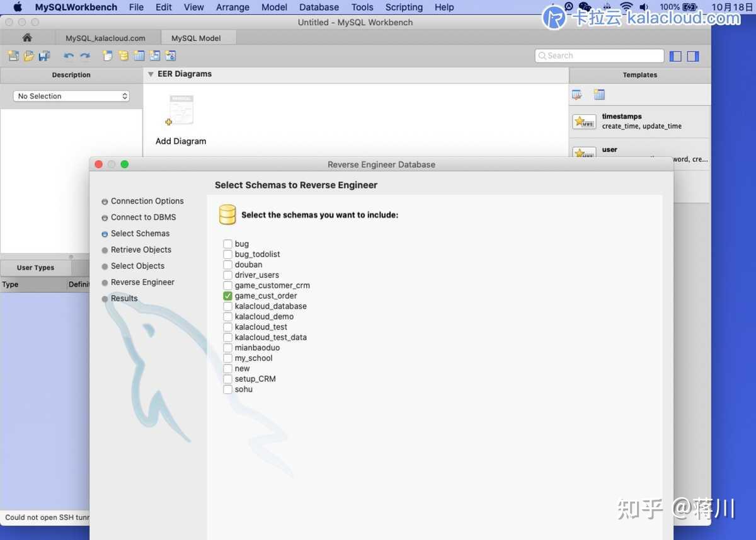Click the Select Objects wizard step
This screenshot has width=756, height=540.
point(137,266)
